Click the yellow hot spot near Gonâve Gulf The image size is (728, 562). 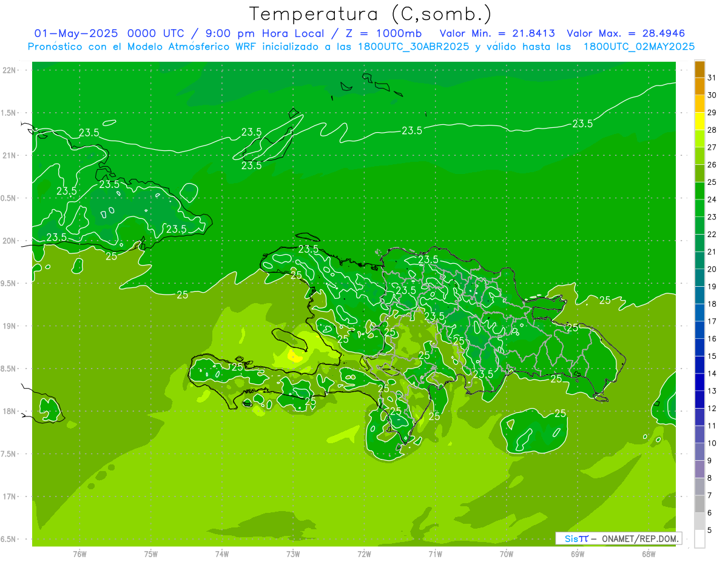(x=294, y=356)
